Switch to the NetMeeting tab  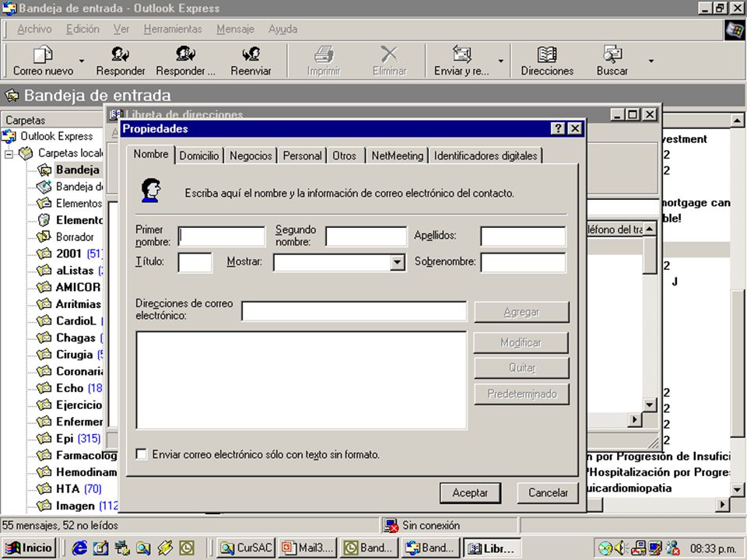(x=398, y=156)
